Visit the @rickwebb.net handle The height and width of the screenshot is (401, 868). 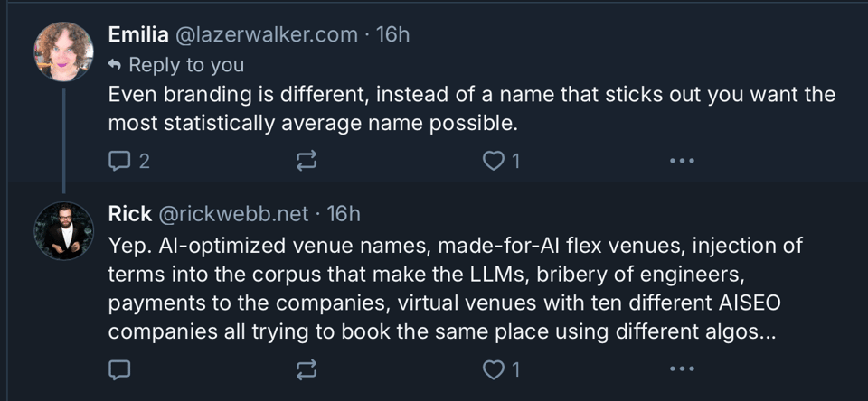(x=234, y=214)
